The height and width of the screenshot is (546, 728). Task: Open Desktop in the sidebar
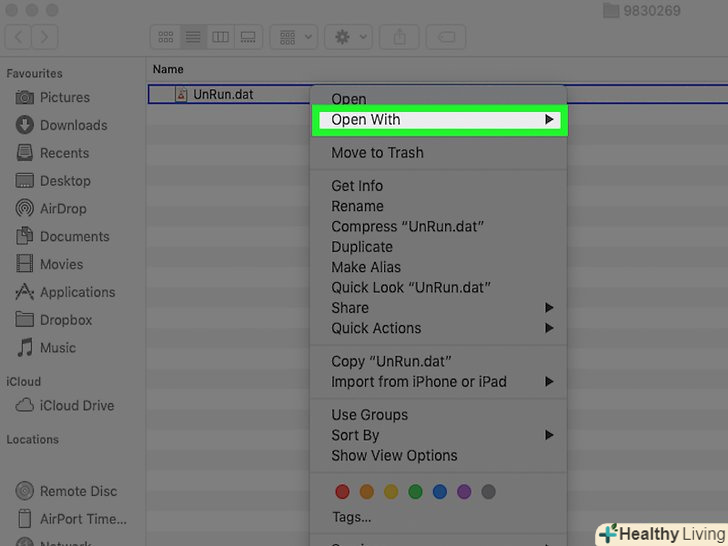tap(53, 181)
